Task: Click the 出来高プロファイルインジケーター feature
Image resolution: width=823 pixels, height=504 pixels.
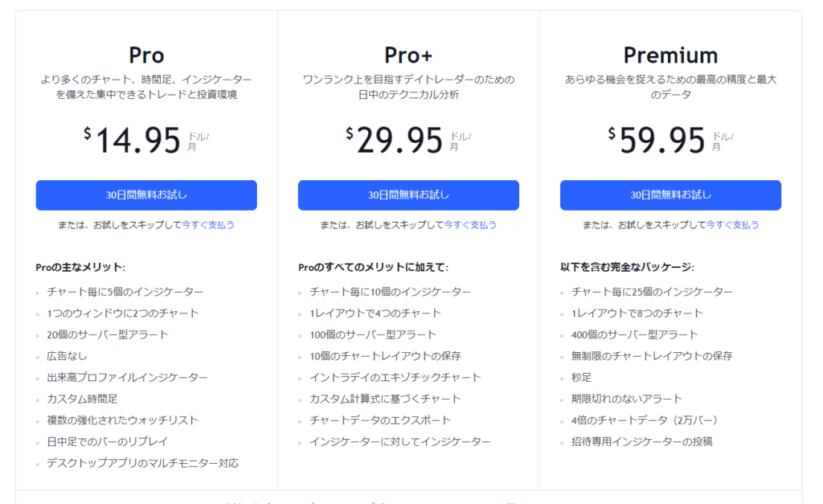Action: pyautogui.click(x=127, y=378)
